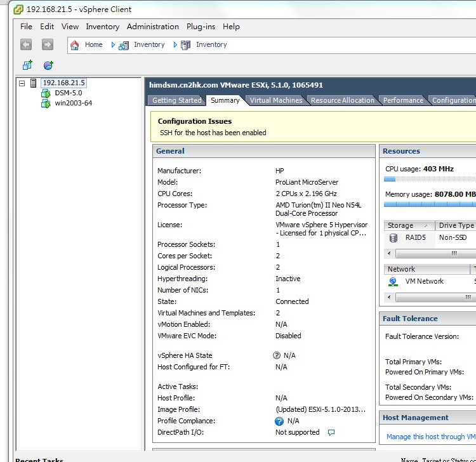Image resolution: width=476 pixels, height=462 pixels.
Task: Click first Inventory breadcrumb text
Action: pos(149,44)
